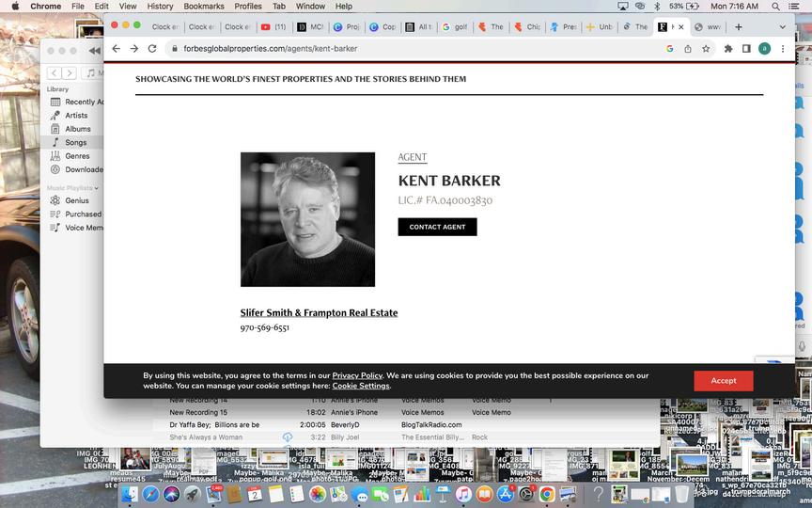Switch to the Unb tab
The image size is (812, 508).
click(600, 27)
